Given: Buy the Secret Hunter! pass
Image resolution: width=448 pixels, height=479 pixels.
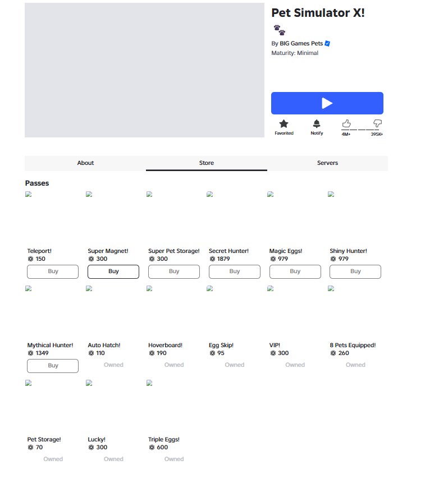Looking at the screenshot, I should tap(235, 271).
